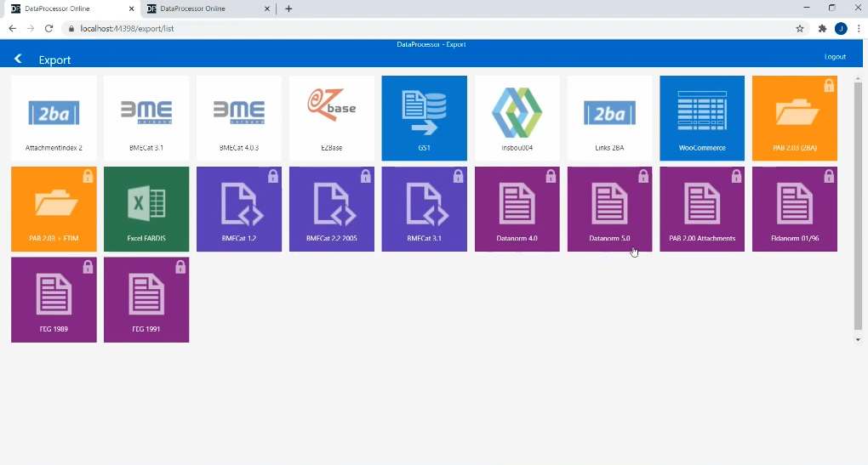The image size is (868, 465).
Task: Open the PAB 2.03 + ETIM tile
Action: (x=54, y=209)
